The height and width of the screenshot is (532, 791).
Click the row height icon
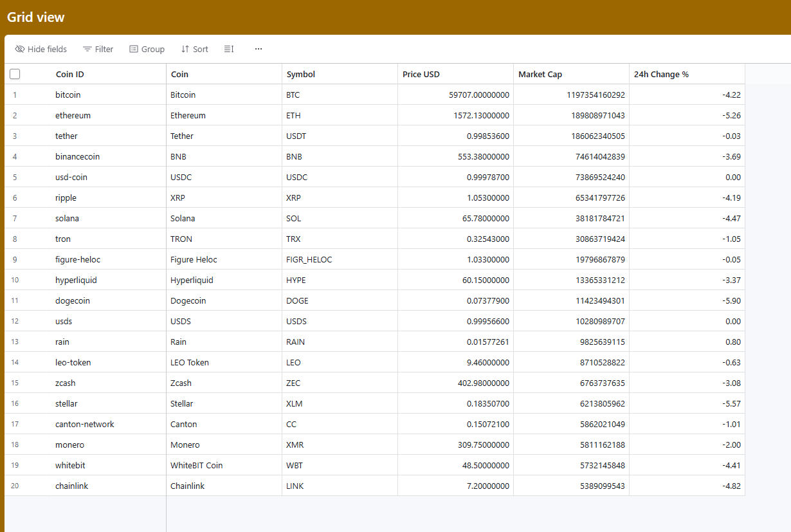pyautogui.click(x=229, y=49)
